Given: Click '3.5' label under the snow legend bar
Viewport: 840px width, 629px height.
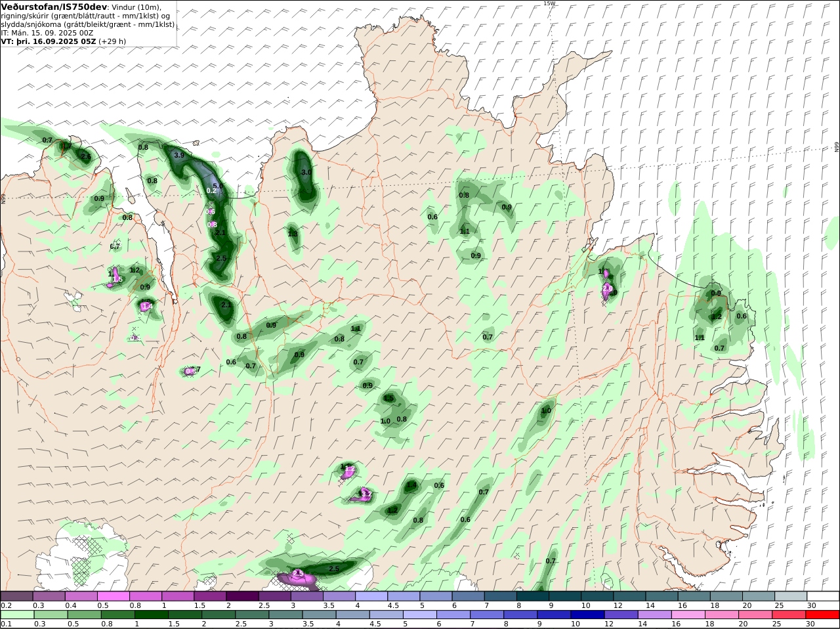Looking at the screenshot, I should click(329, 605).
